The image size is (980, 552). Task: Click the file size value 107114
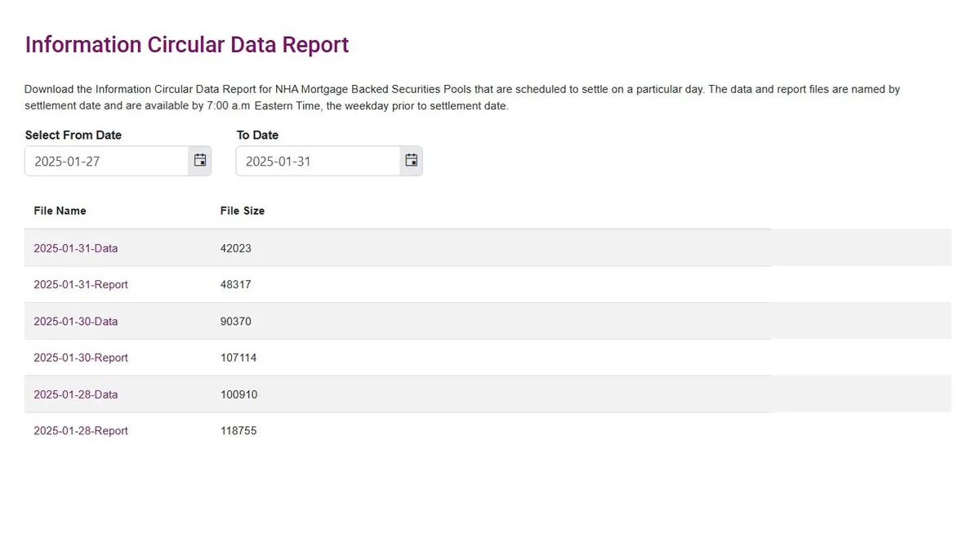pyautogui.click(x=238, y=358)
